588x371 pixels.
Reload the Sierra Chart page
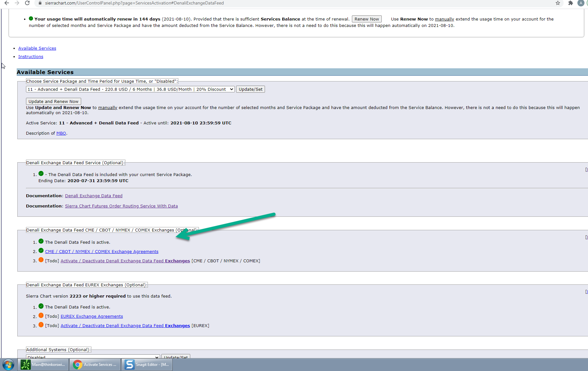[x=28, y=3]
